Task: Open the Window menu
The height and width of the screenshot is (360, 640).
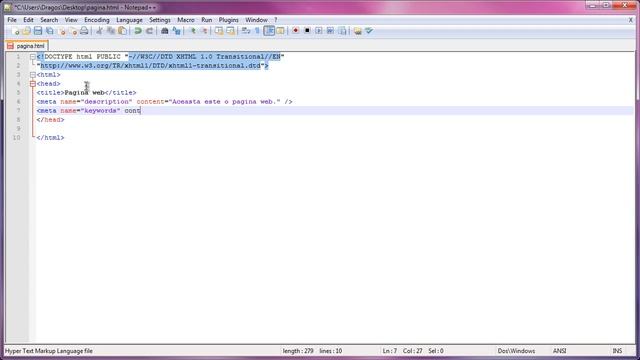Action: (256, 20)
